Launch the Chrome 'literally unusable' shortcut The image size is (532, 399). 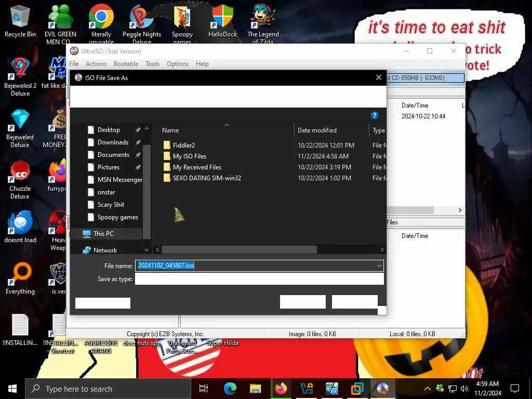point(101,24)
